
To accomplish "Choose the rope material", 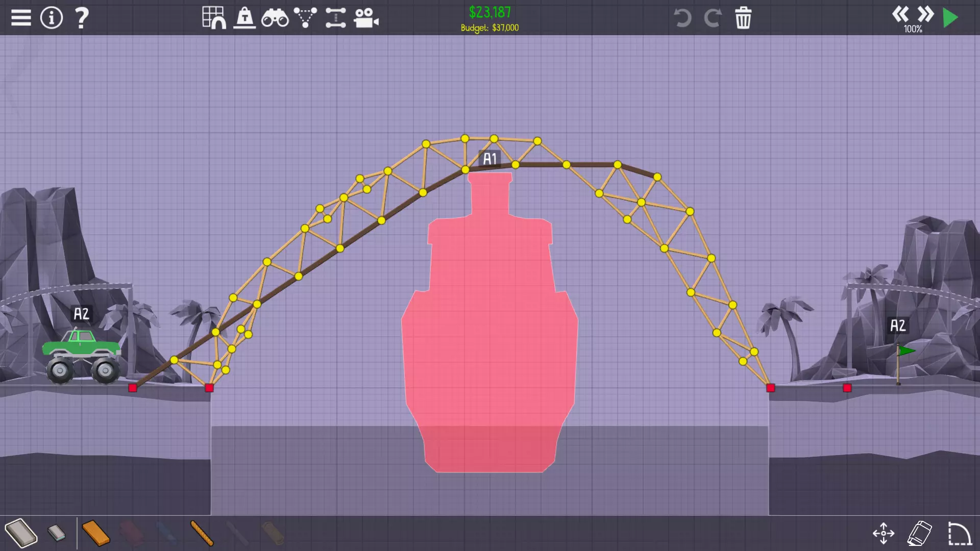I will (x=202, y=533).
